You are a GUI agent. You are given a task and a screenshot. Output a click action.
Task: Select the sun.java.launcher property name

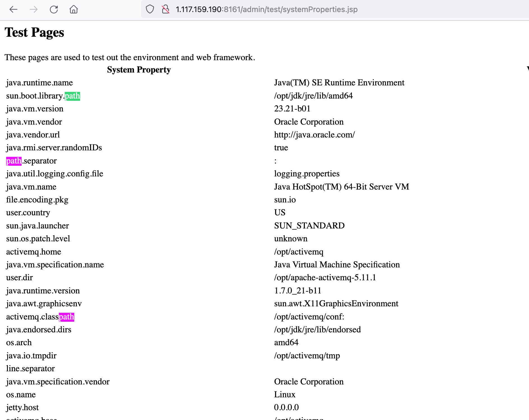(x=38, y=226)
